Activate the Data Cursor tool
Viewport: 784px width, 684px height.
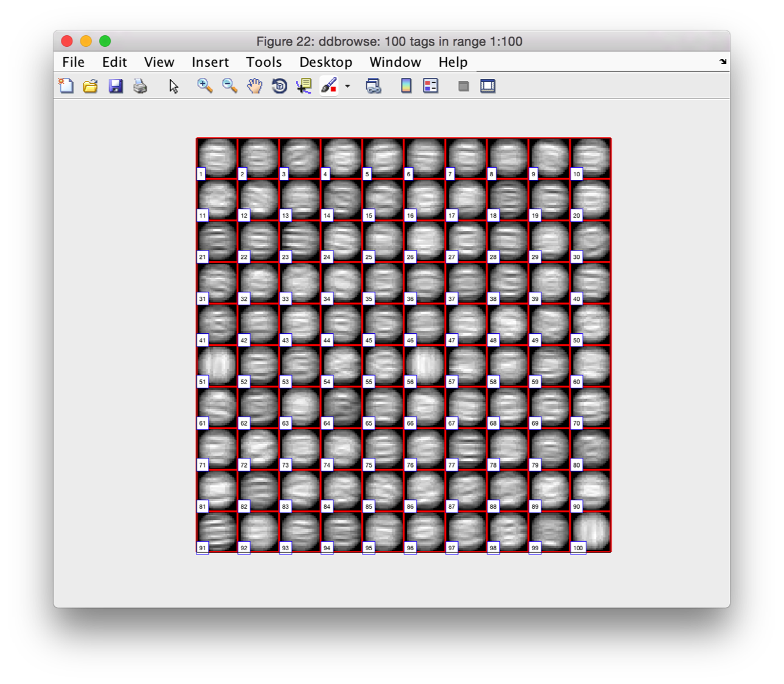[x=304, y=86]
